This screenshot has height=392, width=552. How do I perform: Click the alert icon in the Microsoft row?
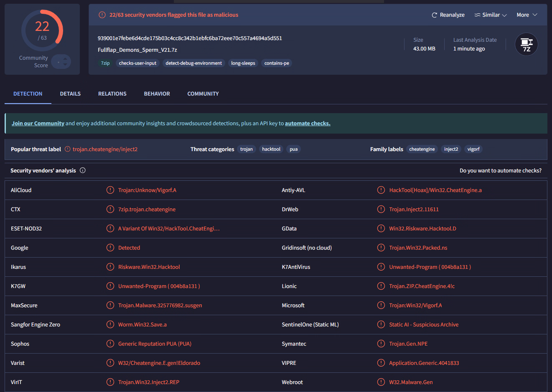coord(381,305)
